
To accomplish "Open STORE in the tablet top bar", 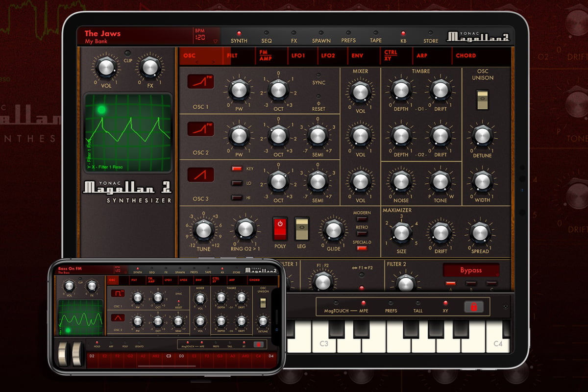I will (x=431, y=37).
